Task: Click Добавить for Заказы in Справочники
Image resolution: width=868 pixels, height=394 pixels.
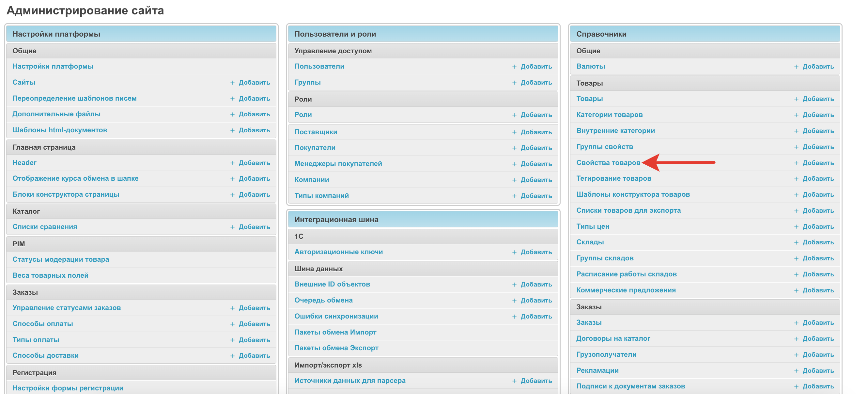Action: pyautogui.click(x=818, y=323)
